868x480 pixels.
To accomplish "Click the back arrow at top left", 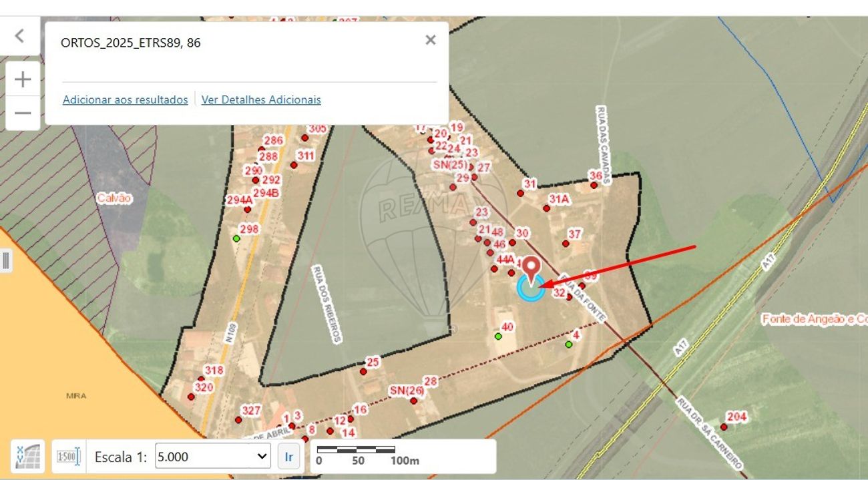I will (x=19, y=36).
